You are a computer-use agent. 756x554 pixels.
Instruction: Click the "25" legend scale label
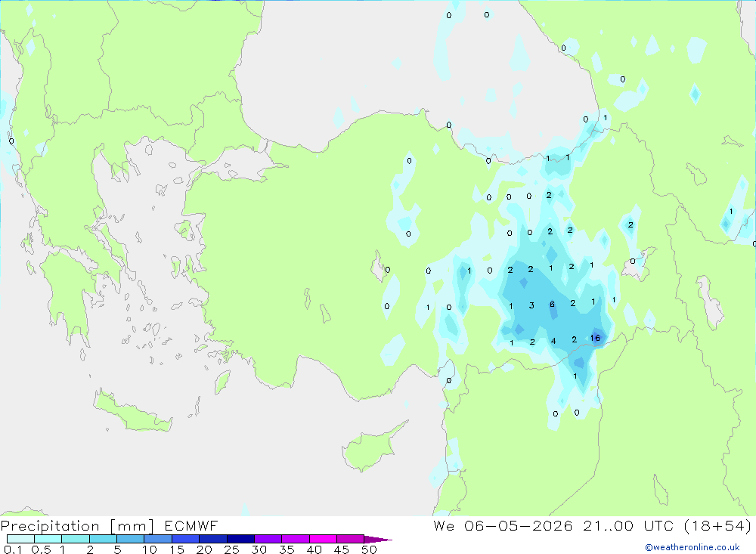click(x=232, y=549)
